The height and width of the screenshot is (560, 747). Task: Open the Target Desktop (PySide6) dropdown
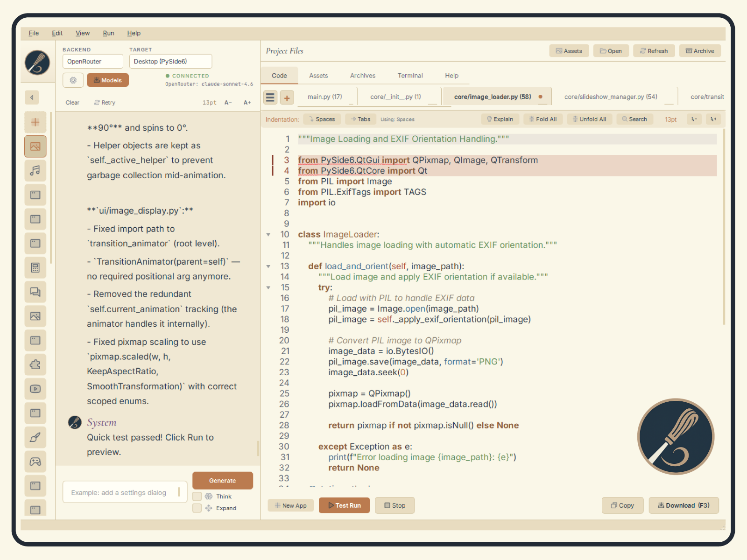coord(170,61)
